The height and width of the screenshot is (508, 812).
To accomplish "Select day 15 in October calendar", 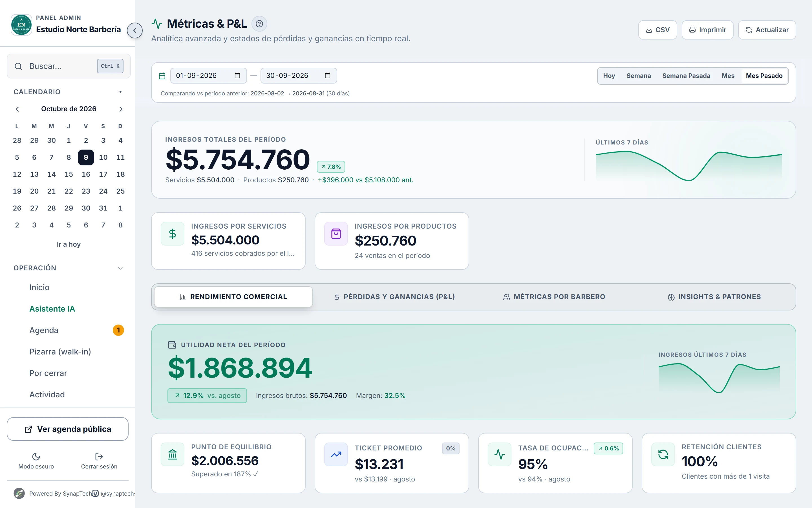I will point(69,174).
